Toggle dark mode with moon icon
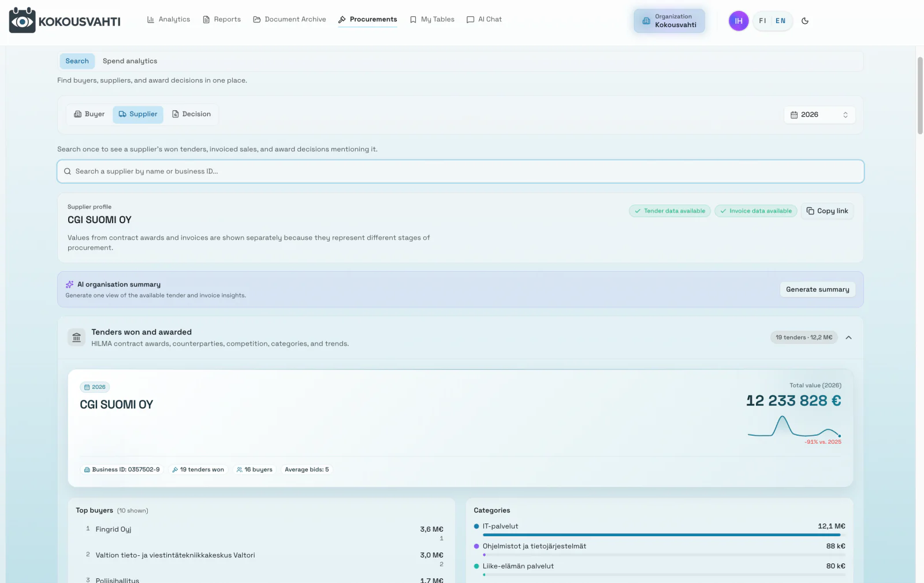The image size is (924, 583). pos(805,21)
